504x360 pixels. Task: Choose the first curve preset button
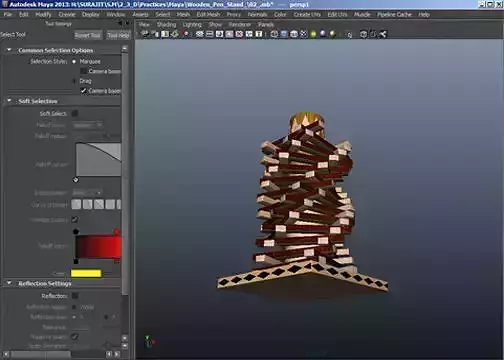pyautogui.click(x=76, y=204)
